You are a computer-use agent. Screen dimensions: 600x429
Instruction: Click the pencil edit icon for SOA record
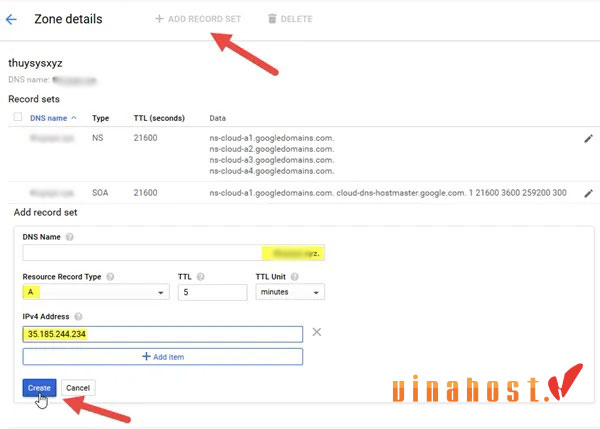tap(588, 193)
